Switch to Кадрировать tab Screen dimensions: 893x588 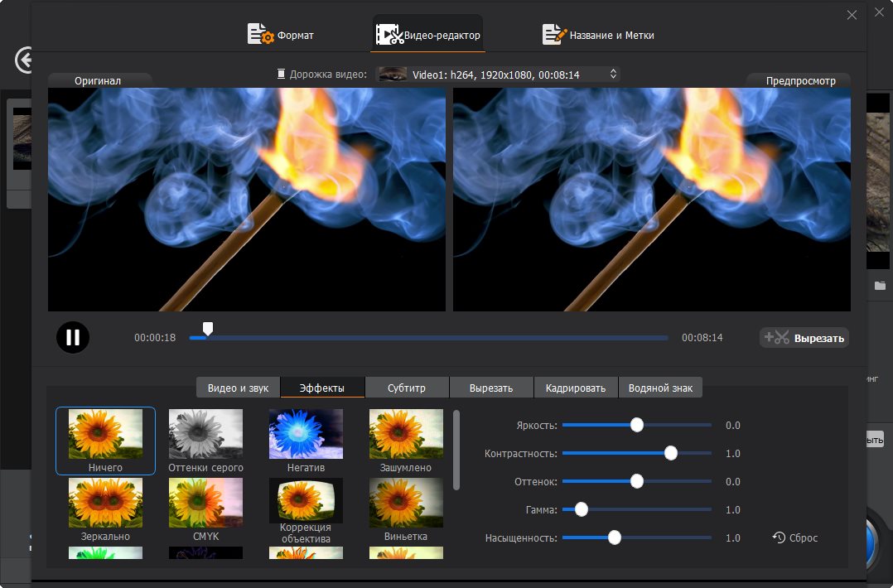(x=576, y=388)
